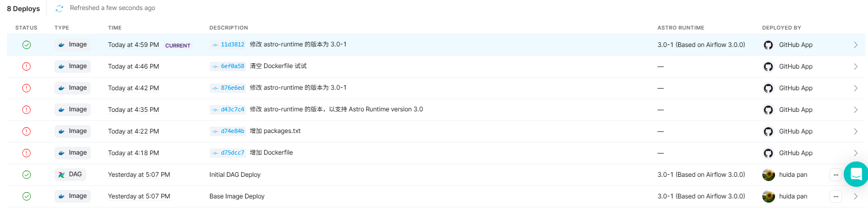Click the TYPE column header
The image size is (868, 209).
click(62, 28)
